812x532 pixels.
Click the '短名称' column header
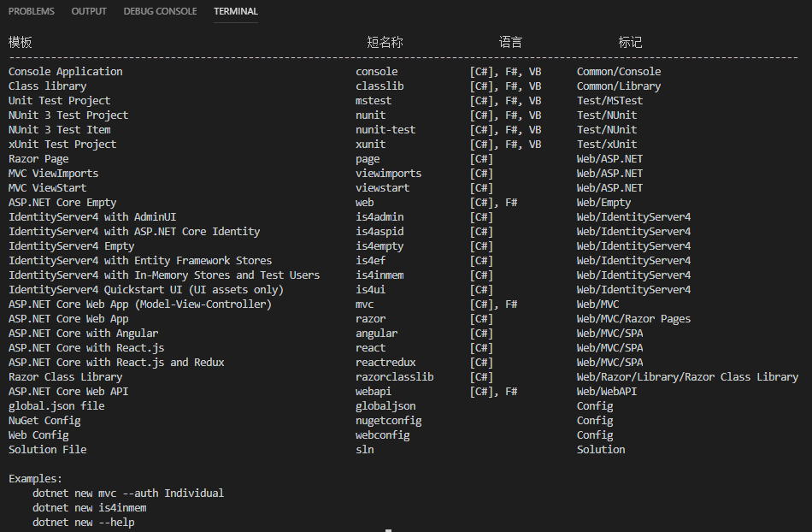pyautogui.click(x=385, y=42)
